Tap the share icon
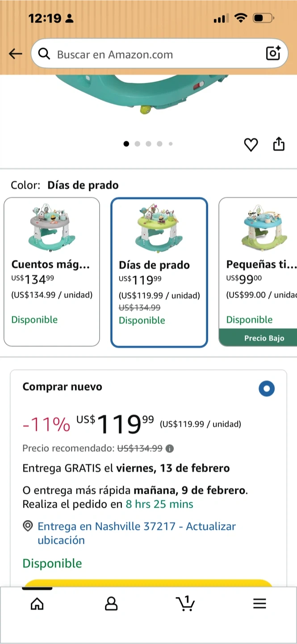This screenshot has width=297, height=644. pyautogui.click(x=279, y=144)
